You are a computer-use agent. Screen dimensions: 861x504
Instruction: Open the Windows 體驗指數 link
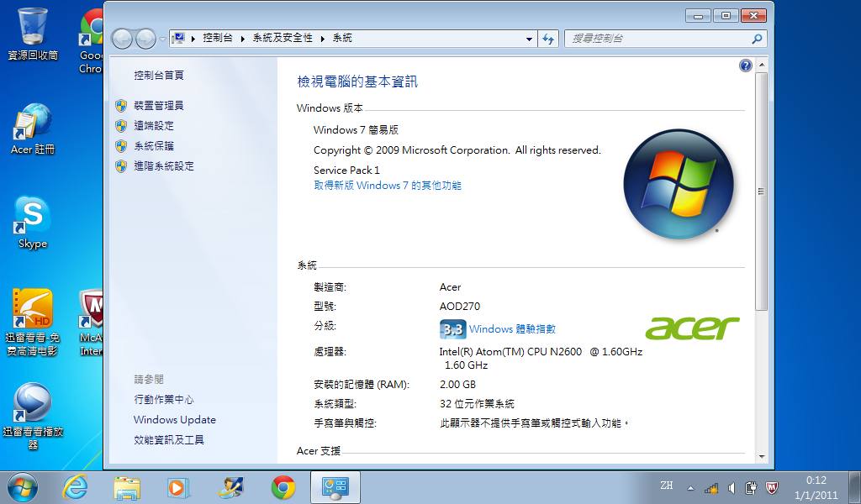pyautogui.click(x=512, y=329)
